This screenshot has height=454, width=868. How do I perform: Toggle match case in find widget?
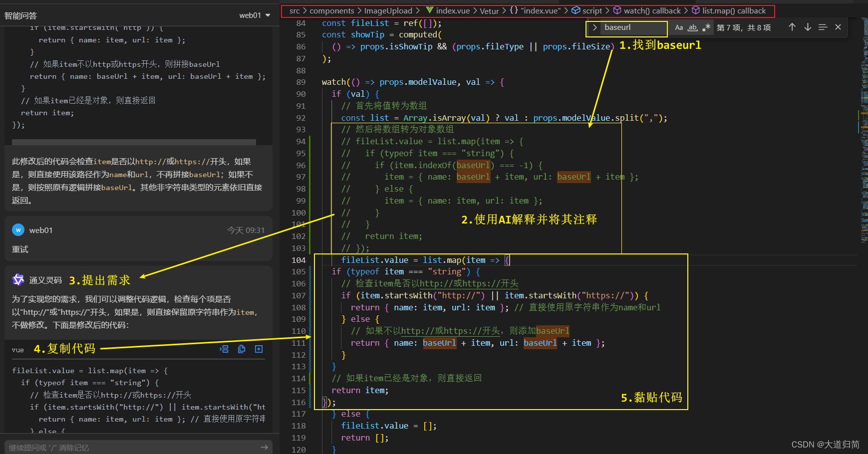coord(679,28)
